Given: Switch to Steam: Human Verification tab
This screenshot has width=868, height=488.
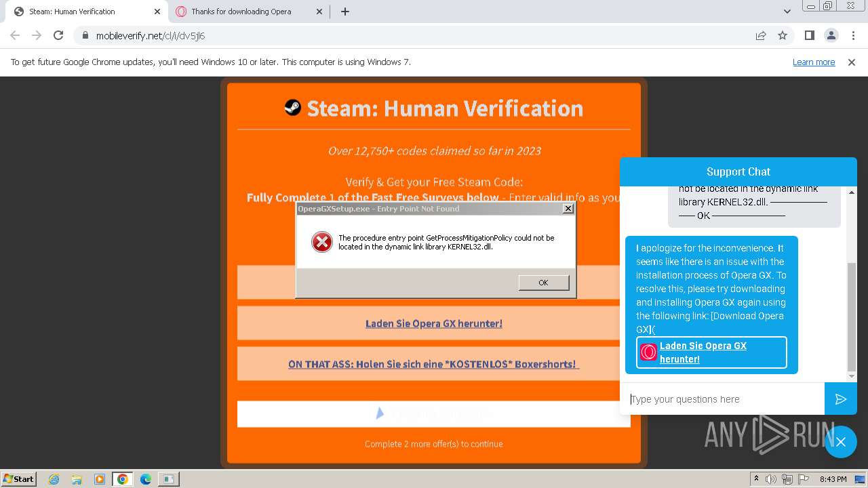Looking at the screenshot, I should click(x=85, y=12).
